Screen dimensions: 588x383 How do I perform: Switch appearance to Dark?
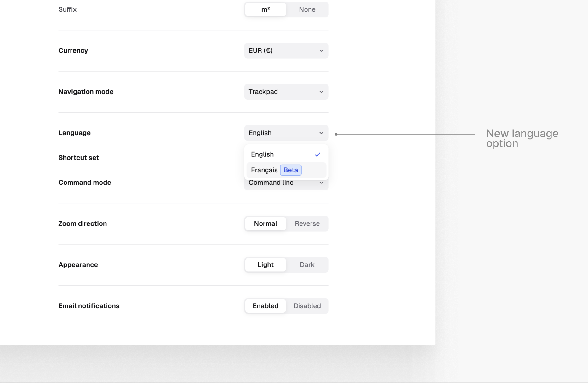pyautogui.click(x=307, y=265)
